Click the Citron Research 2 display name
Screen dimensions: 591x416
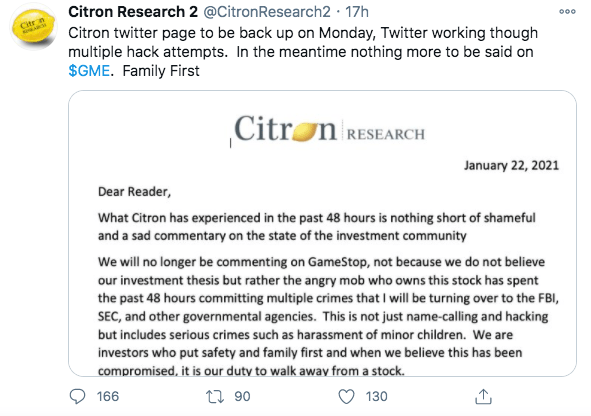[133, 12]
